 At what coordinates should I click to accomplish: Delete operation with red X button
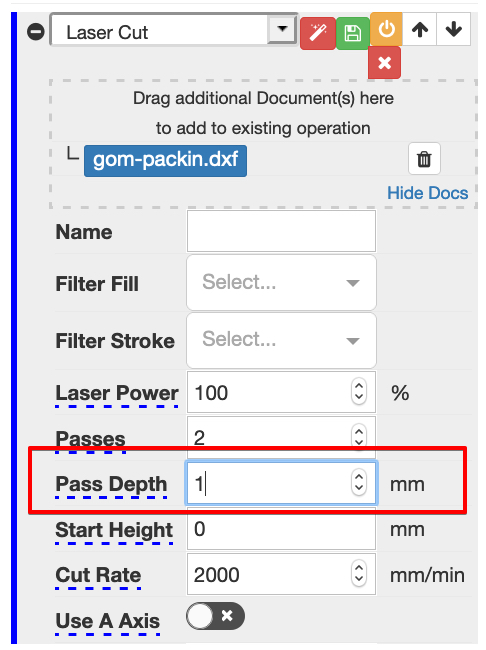384,63
